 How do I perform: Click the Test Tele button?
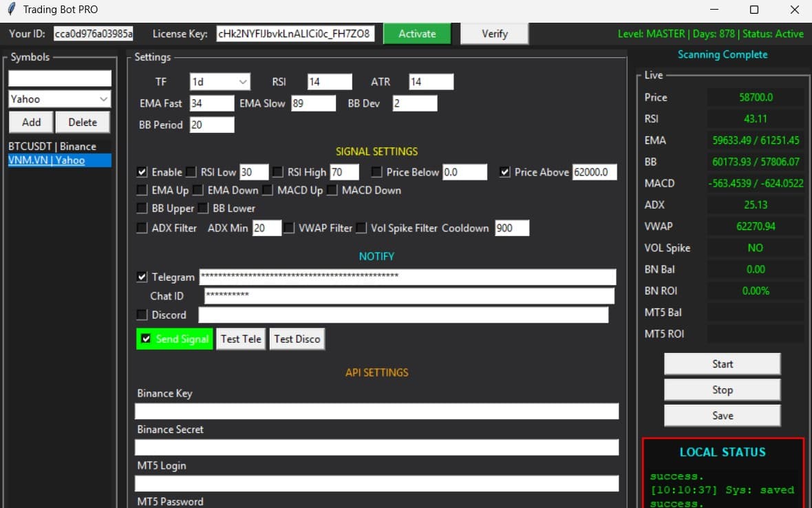point(241,339)
